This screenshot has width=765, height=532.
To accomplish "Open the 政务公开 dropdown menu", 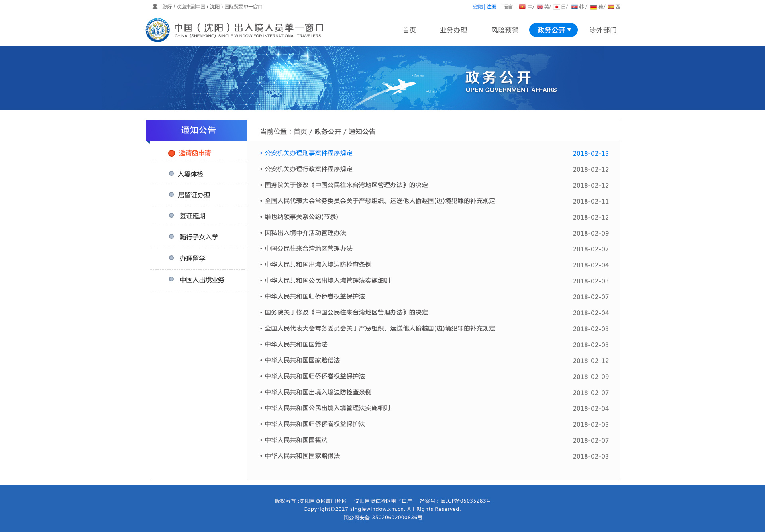I will 553,29.
